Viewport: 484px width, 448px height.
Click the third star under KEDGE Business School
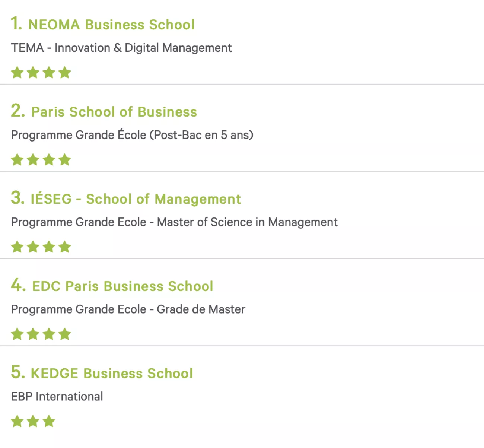(49, 421)
